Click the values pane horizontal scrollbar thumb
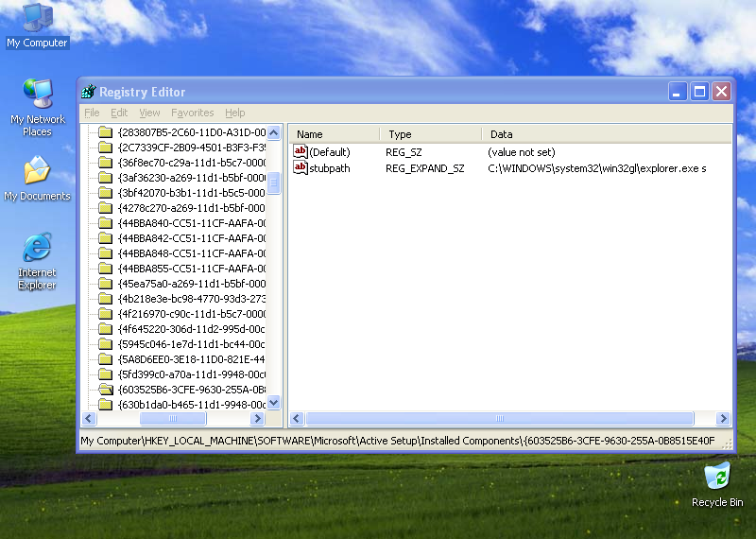Viewport: 756px width, 539px height. [x=500, y=418]
